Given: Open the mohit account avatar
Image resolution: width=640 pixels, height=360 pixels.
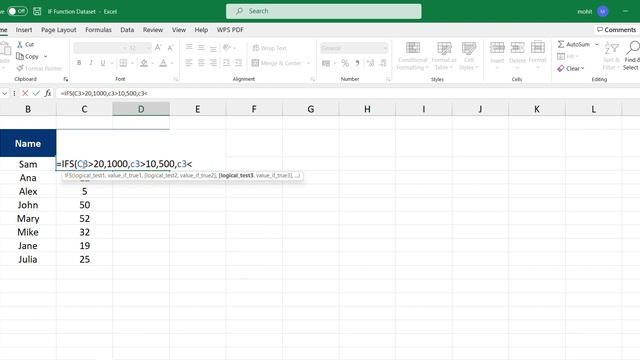Looking at the screenshot, I should (603, 11).
